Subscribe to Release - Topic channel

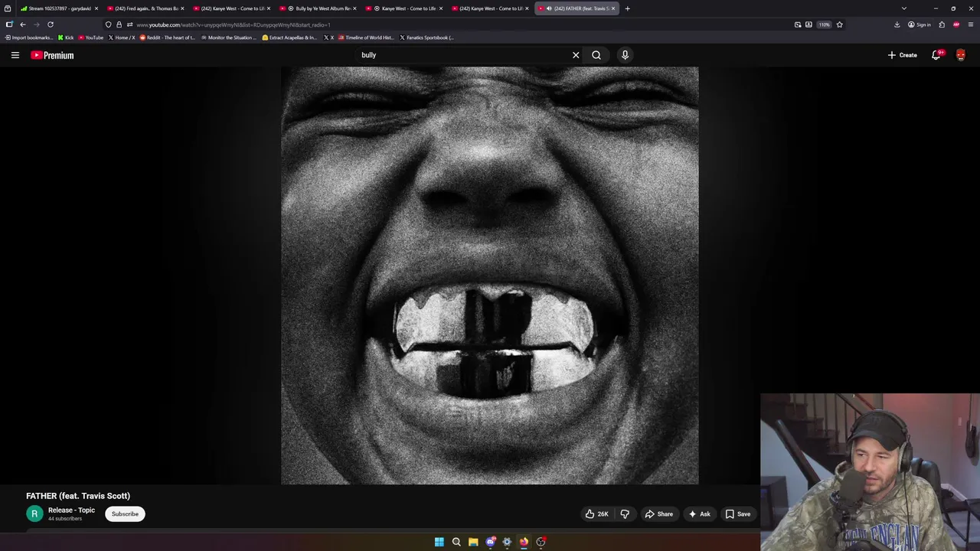tap(125, 514)
